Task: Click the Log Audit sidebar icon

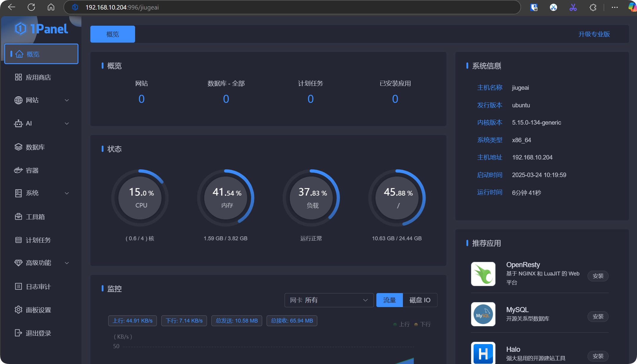Action: point(18,286)
